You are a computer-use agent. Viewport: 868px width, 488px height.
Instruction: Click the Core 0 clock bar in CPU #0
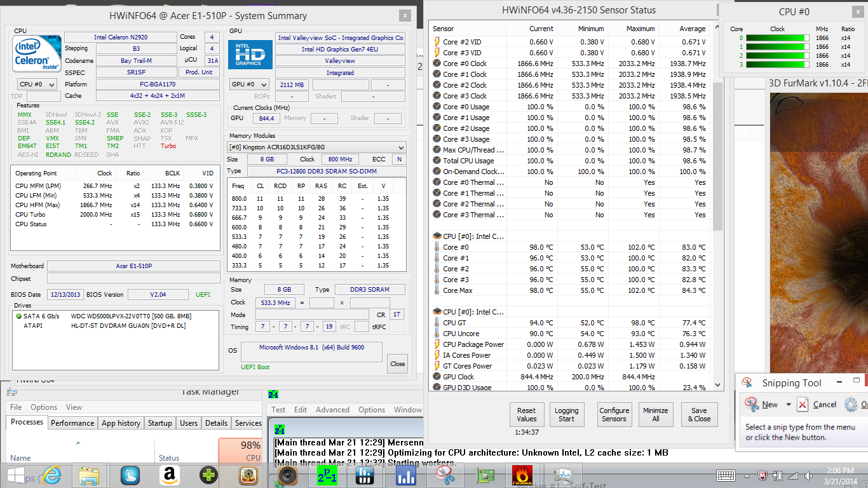(776, 37)
